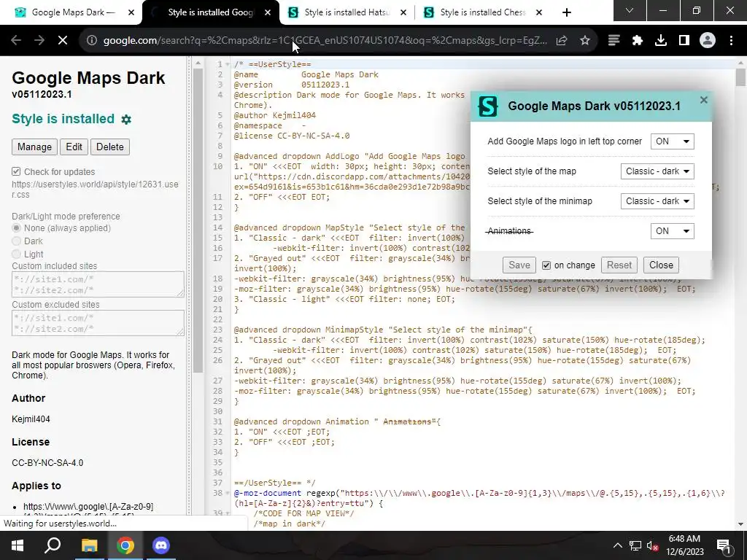Open userstyles.world update URL link

point(96,190)
